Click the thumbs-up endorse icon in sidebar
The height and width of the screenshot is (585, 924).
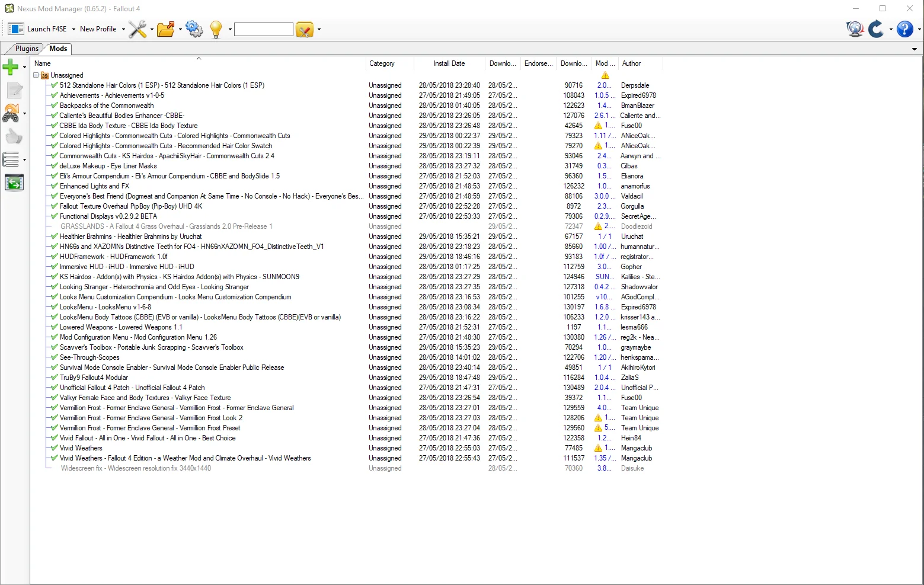point(13,137)
